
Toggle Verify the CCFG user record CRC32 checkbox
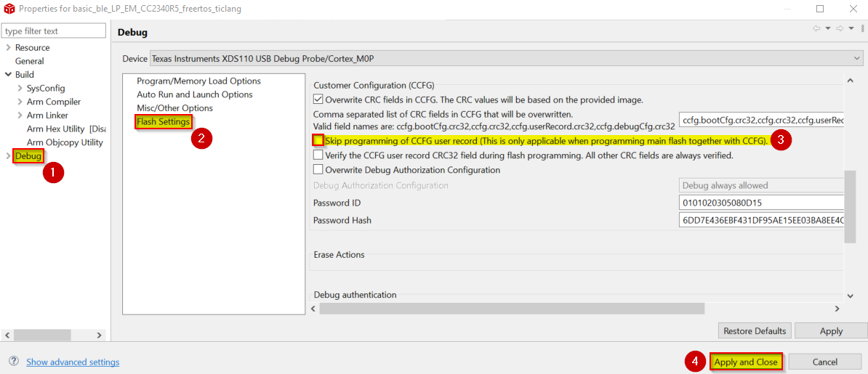[318, 155]
